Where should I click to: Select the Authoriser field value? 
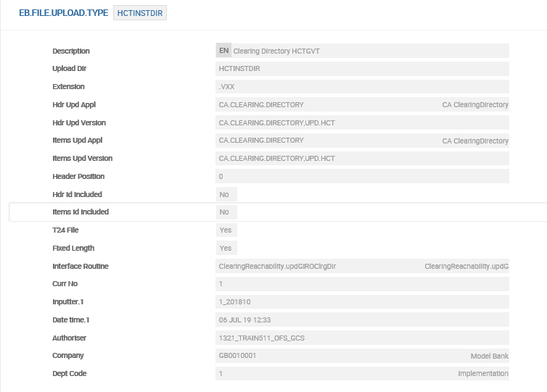pos(362,338)
